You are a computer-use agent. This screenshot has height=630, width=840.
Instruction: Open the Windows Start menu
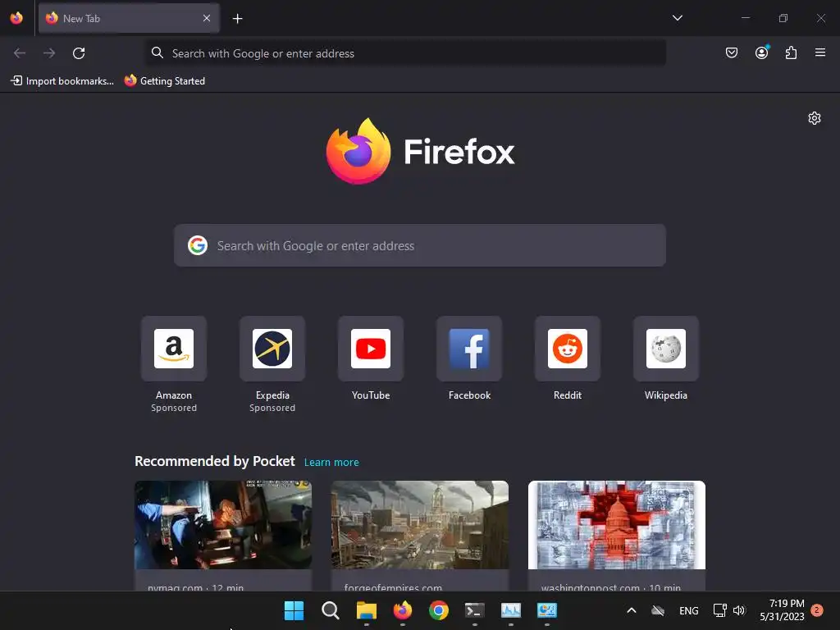coord(294,610)
